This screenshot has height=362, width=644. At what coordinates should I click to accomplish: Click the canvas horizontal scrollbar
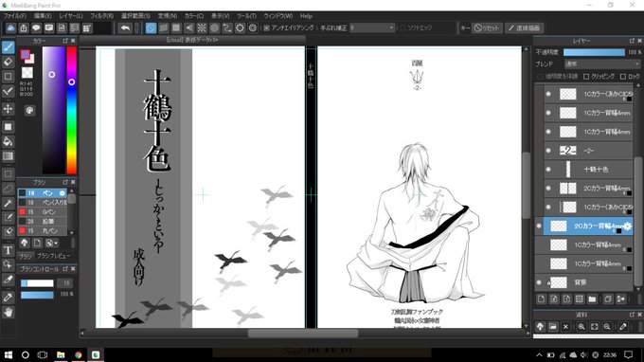coord(303,334)
